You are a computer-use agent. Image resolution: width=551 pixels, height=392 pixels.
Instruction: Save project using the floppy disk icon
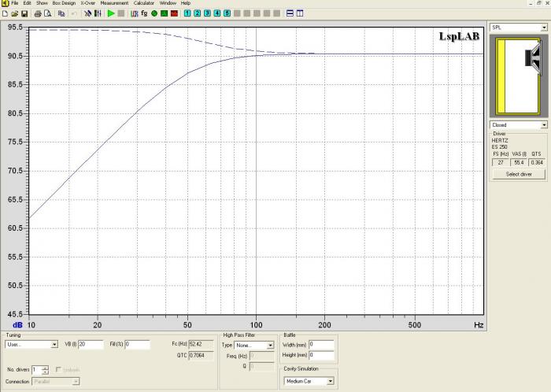(24, 13)
